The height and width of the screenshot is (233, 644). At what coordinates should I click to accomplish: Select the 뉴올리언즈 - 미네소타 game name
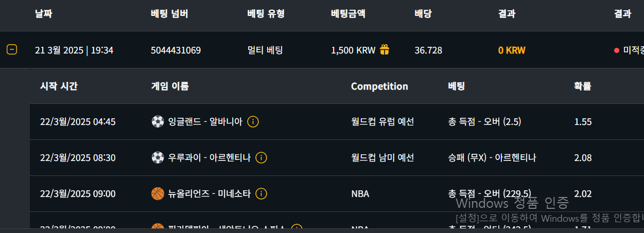point(210,194)
